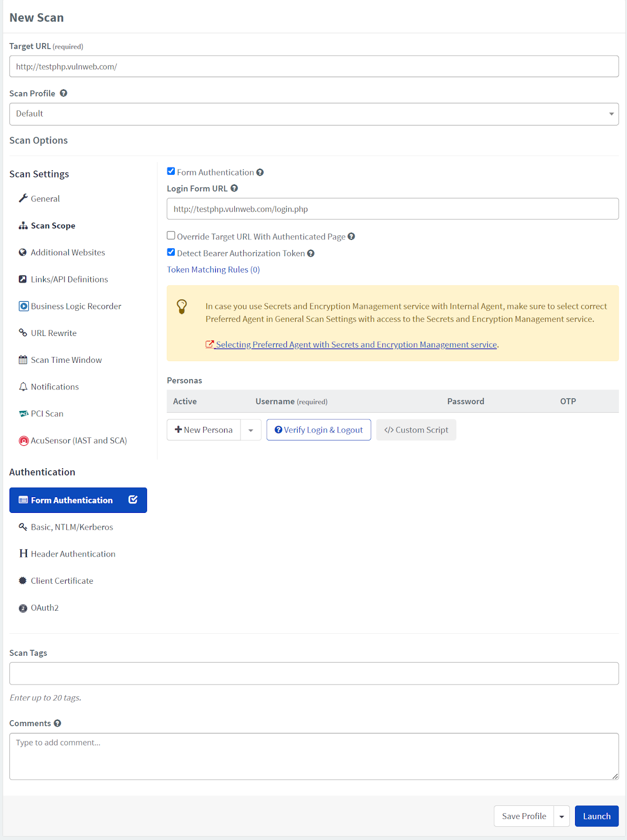This screenshot has height=840, width=627.
Task: Open Additional Websites settings
Action: coord(68,253)
